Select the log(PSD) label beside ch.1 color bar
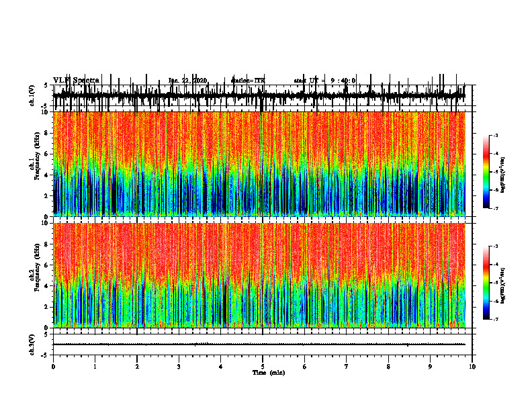 tap(503, 175)
